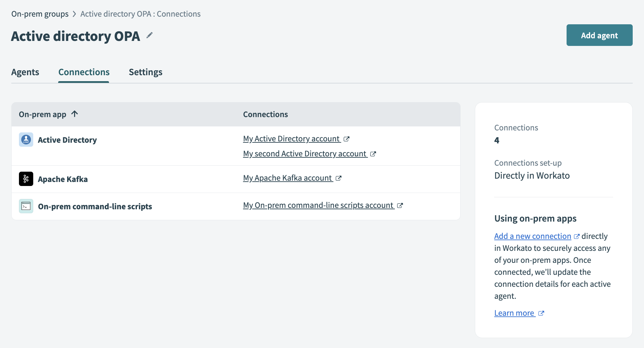
Task: Click Add a new connection
Action: [532, 236]
